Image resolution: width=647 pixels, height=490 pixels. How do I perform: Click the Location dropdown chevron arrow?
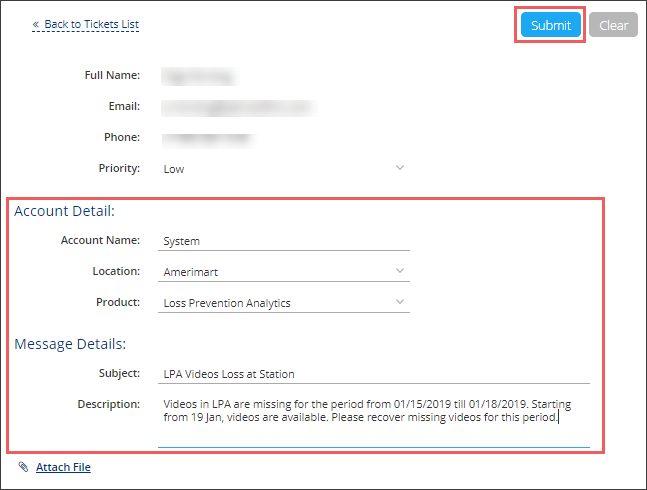click(400, 271)
